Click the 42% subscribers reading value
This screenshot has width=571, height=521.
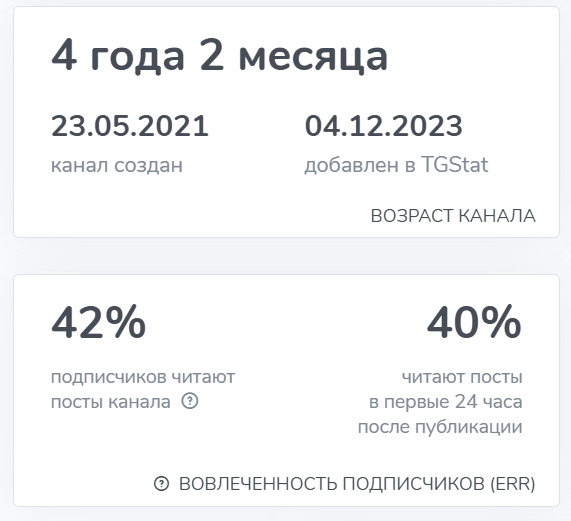coord(98,323)
